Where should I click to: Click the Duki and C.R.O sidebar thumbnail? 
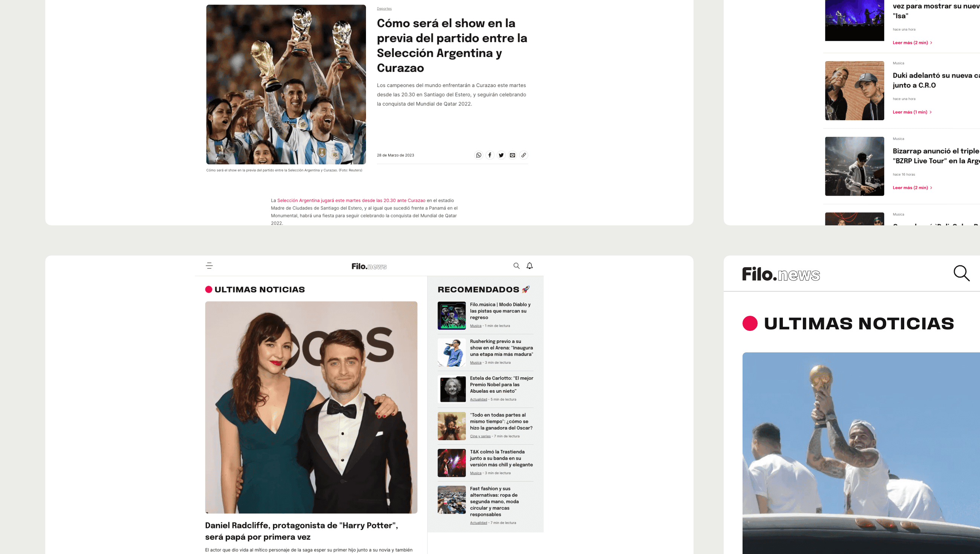[854, 90]
